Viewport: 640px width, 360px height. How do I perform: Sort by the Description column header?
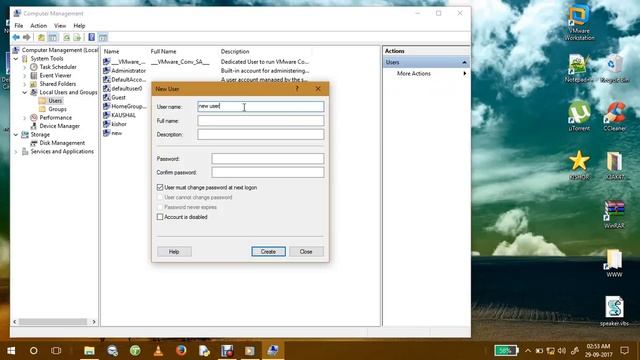[235, 51]
